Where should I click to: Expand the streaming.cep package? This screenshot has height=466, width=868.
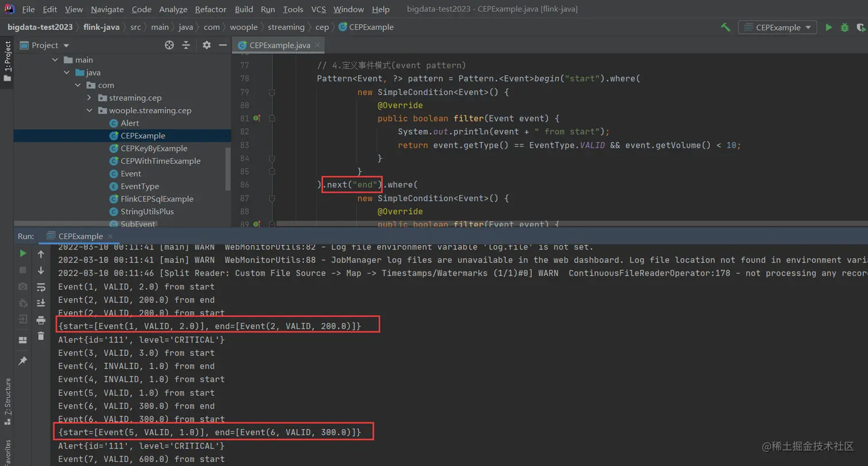(89, 98)
